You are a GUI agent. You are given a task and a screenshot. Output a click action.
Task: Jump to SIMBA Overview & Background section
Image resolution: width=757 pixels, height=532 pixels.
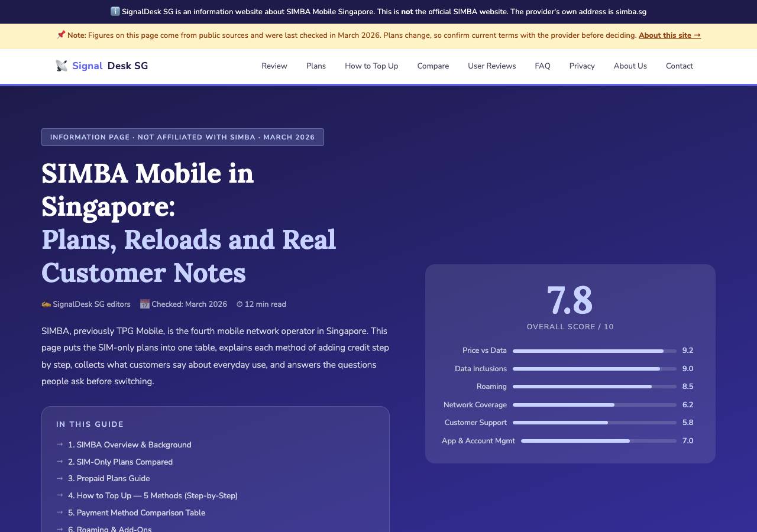click(130, 445)
